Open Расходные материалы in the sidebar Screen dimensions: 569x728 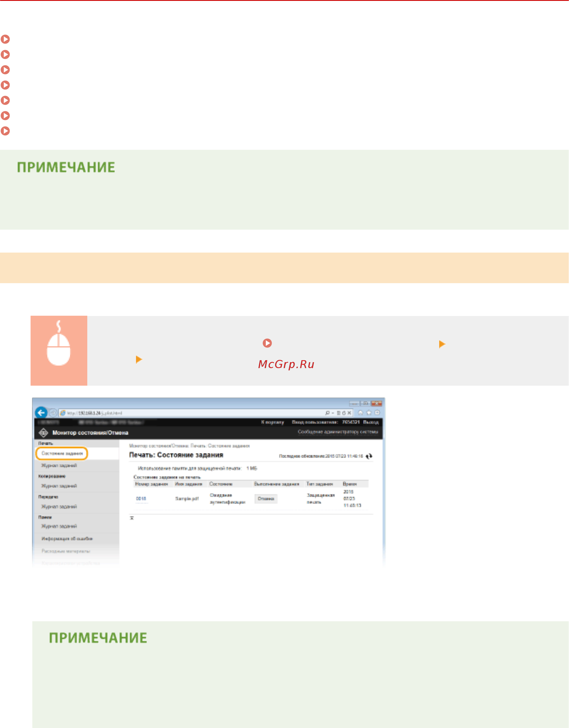click(x=66, y=551)
